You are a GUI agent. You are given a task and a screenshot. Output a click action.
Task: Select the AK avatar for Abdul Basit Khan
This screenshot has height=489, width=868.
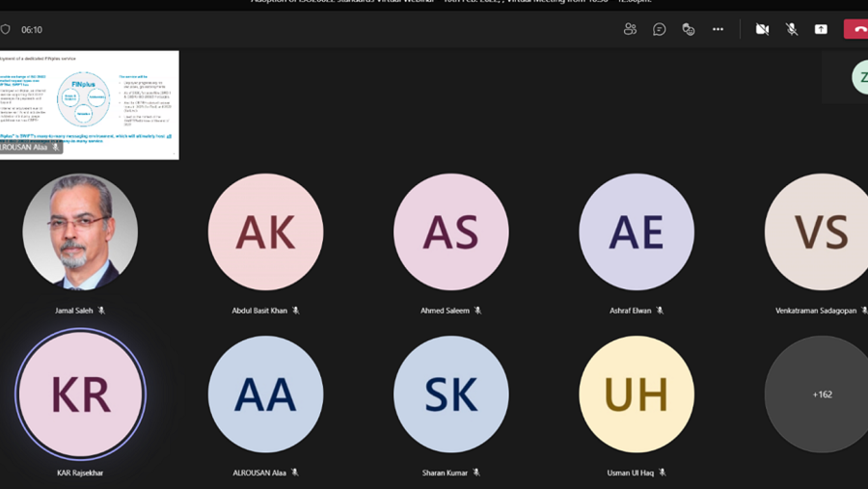[x=266, y=231]
